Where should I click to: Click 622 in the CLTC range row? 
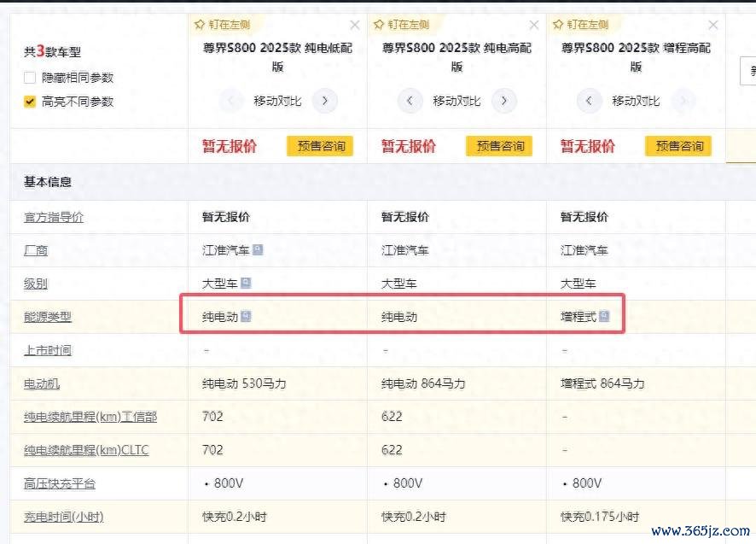click(392, 450)
